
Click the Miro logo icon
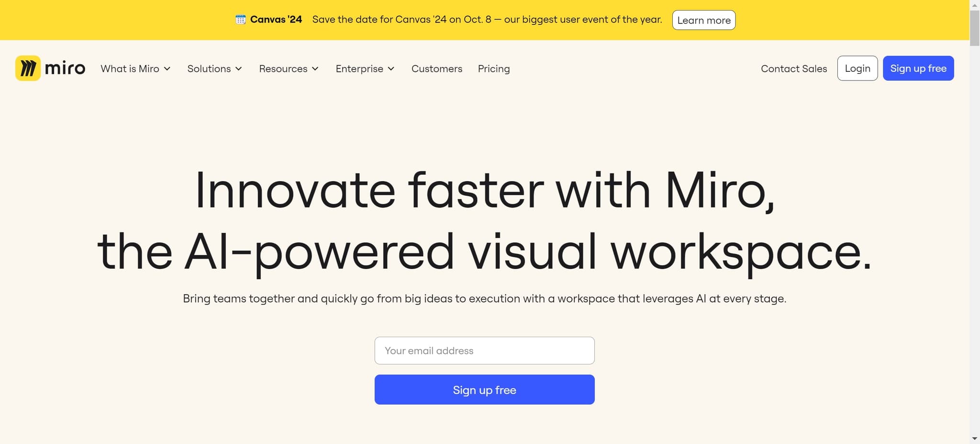click(x=28, y=68)
